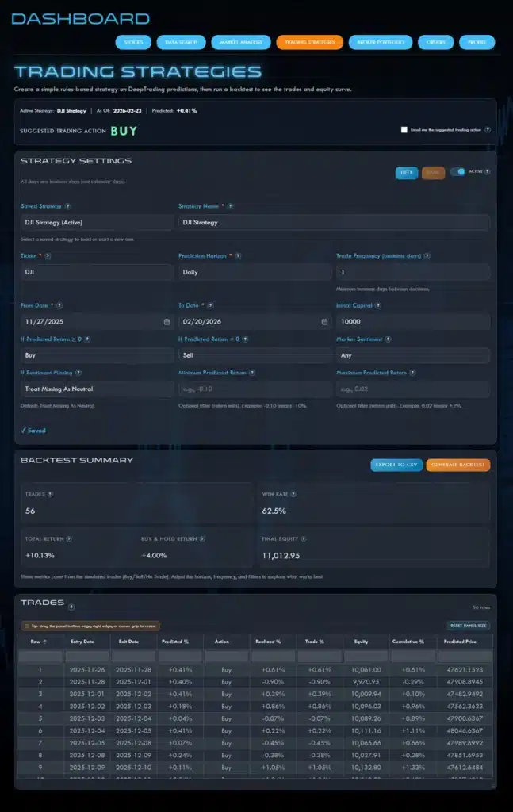Viewport: 513px width, 812px height.
Task: Show help for Prediction Horizon
Action: point(238,256)
